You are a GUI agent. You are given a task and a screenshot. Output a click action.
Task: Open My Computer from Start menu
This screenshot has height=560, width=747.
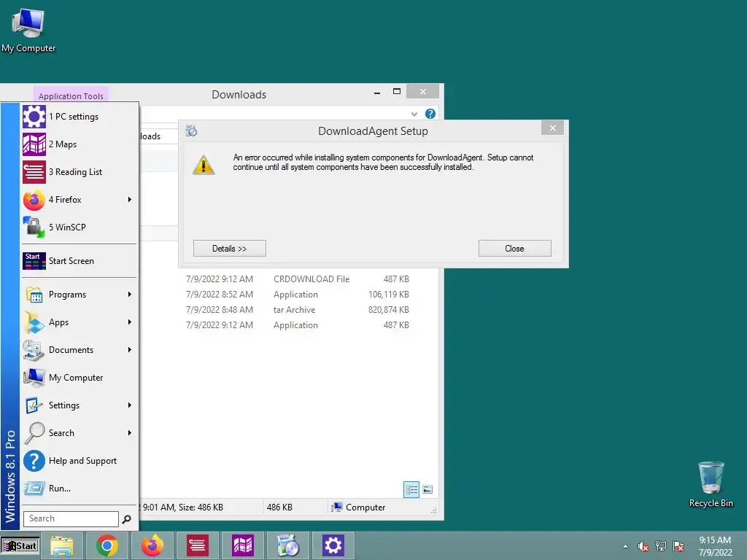(x=80, y=378)
